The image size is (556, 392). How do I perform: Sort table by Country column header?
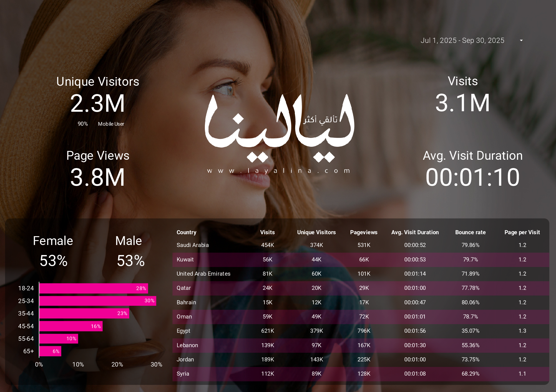186,232
